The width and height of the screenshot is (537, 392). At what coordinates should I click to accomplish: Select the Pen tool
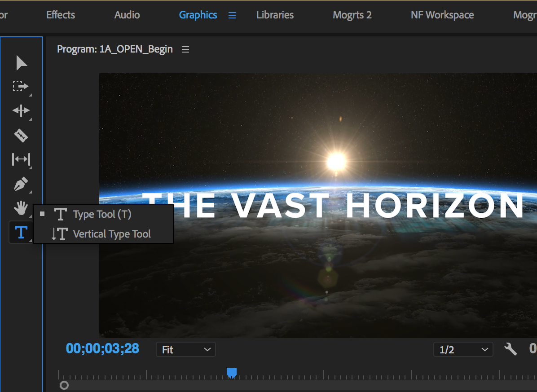pos(21,184)
